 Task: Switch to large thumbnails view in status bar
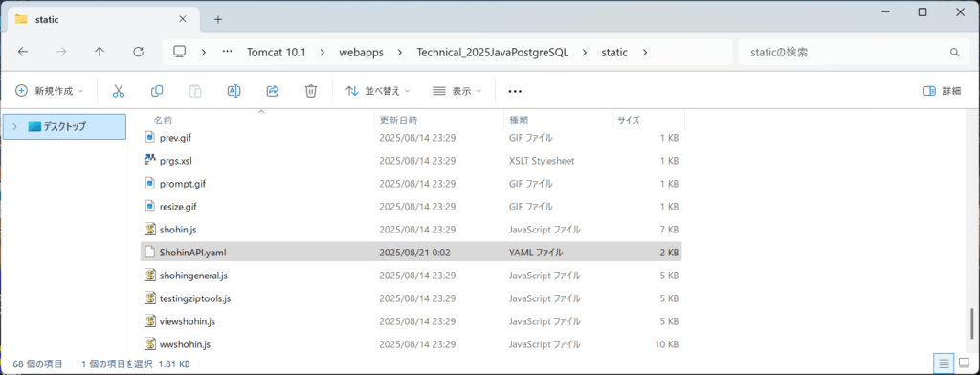tap(963, 363)
